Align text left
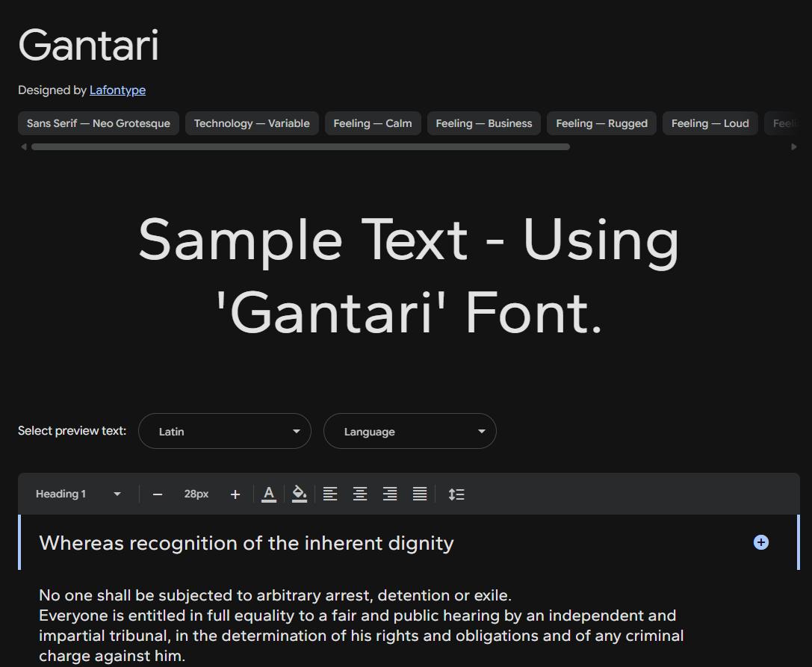This screenshot has width=812, height=667. [330, 494]
